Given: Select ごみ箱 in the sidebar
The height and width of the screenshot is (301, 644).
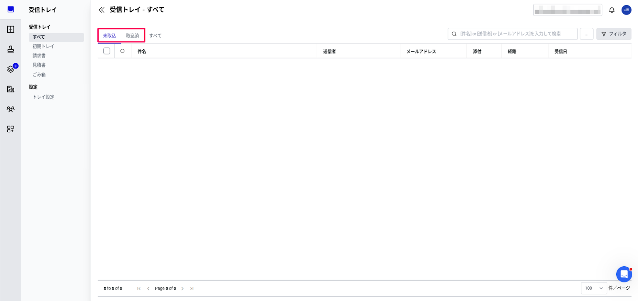Looking at the screenshot, I should click(39, 75).
